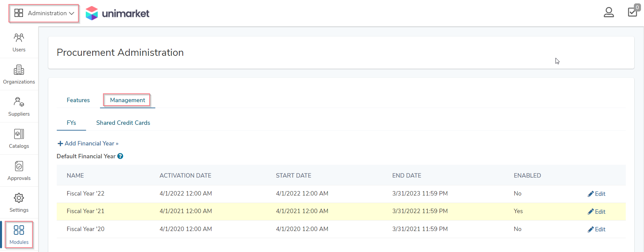Click end date 3/31/2021 11:59 PM
Screen dimensions: 644x252
coord(420,229)
